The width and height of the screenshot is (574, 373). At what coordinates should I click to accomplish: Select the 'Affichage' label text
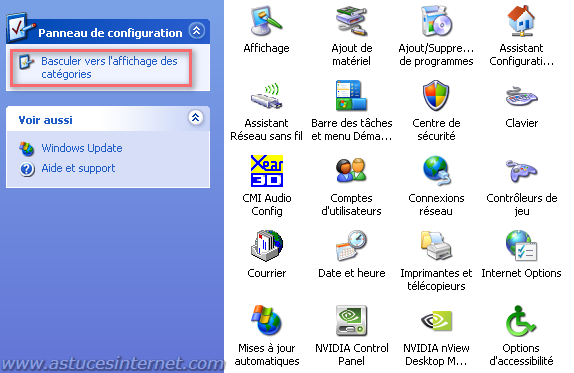tap(266, 48)
